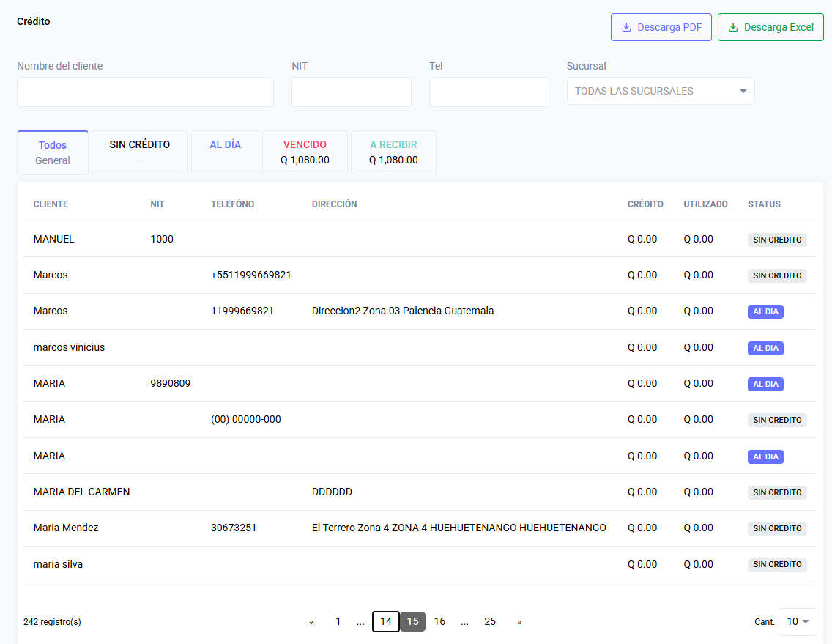Focus the NIT search field
The image size is (832, 644).
(352, 92)
